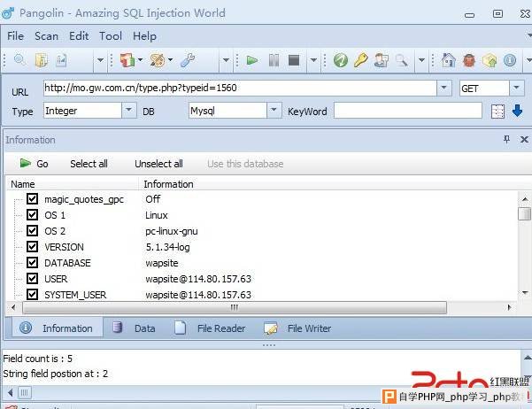
Task: Select the Information tab
Action: pyautogui.click(x=58, y=328)
